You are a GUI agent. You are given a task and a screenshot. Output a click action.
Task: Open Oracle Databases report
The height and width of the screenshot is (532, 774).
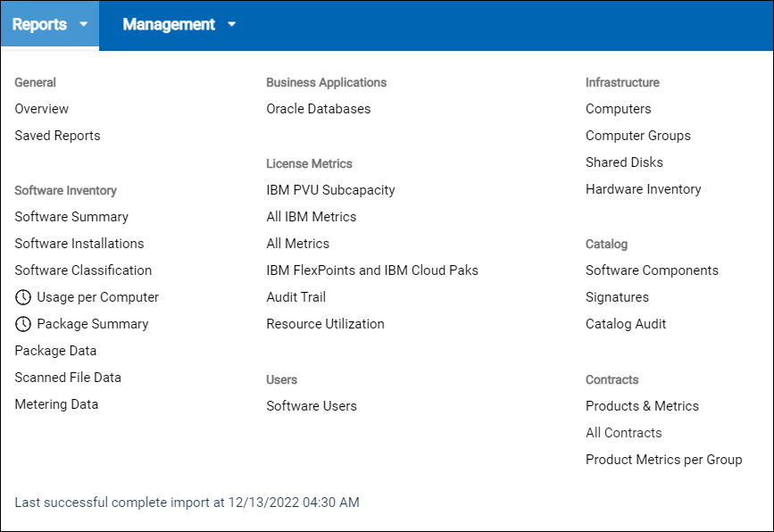(x=318, y=109)
